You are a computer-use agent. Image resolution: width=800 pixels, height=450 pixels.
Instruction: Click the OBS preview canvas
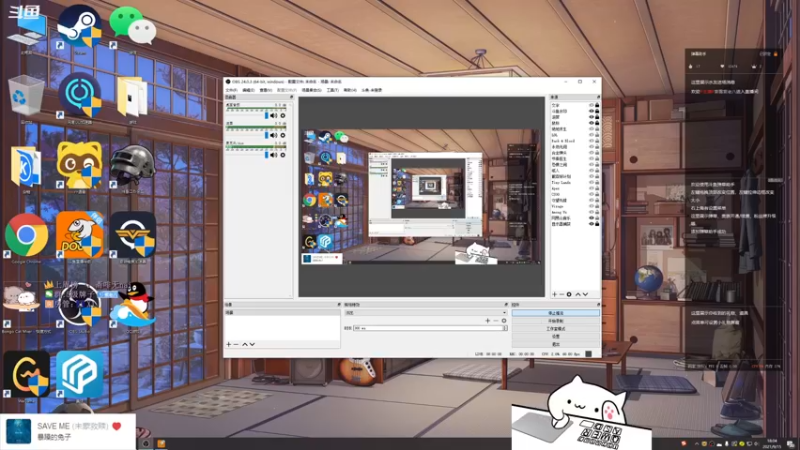pyautogui.click(x=421, y=197)
